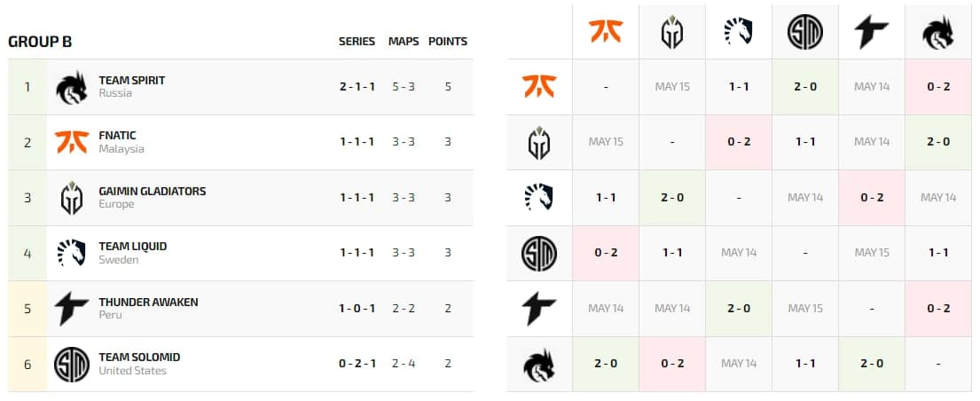Click Thunder Awaken logo in matrix left column
The width and height of the screenshot is (980, 401).
pos(539,309)
